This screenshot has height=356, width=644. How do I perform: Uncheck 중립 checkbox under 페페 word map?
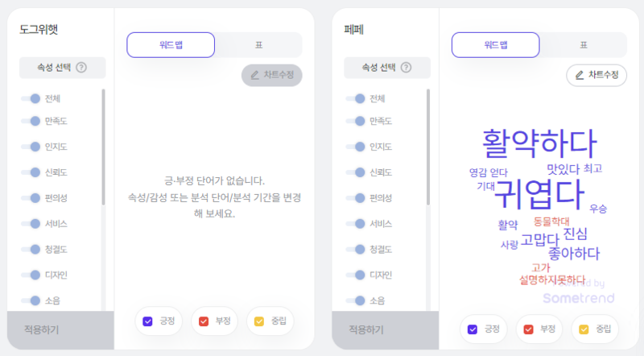click(x=584, y=329)
